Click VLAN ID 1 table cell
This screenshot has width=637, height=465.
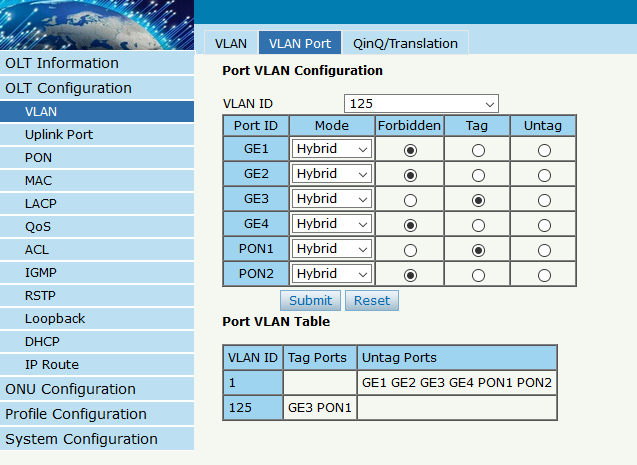(x=253, y=383)
